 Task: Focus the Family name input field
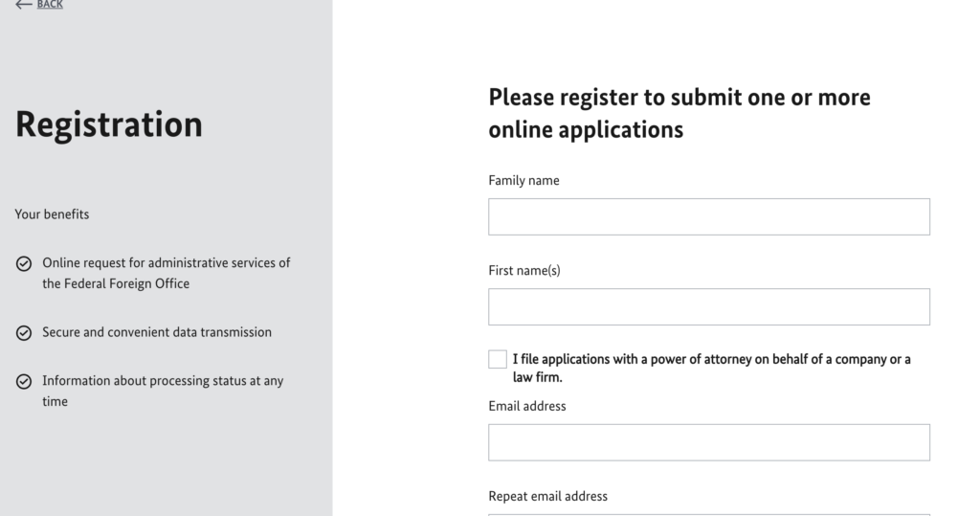pos(709,217)
